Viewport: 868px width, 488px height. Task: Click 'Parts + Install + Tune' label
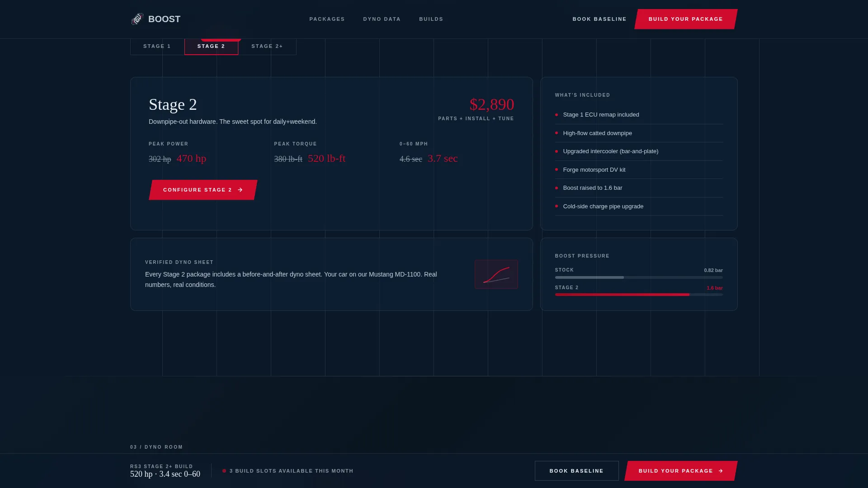click(x=476, y=118)
